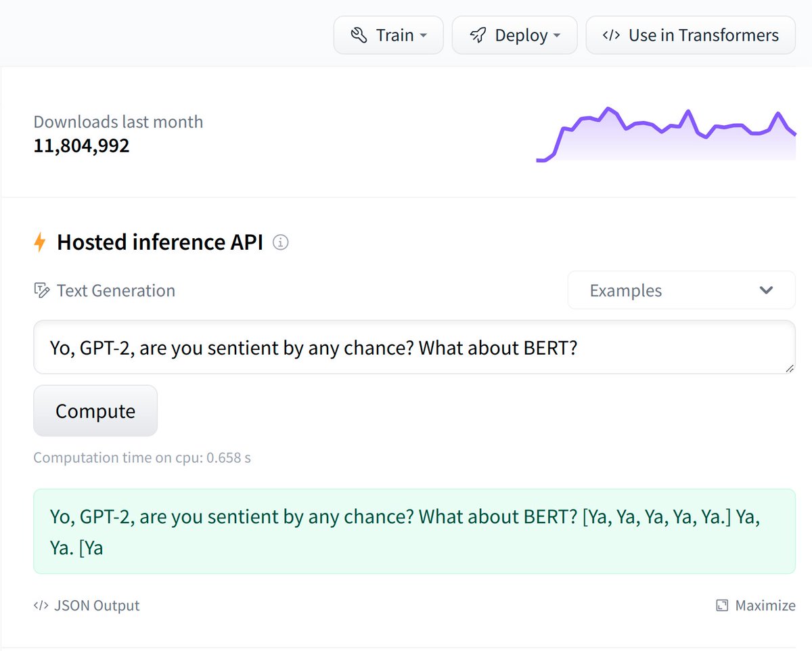This screenshot has height=651, width=812.
Task: Click the generated output text box
Action: coord(414,531)
